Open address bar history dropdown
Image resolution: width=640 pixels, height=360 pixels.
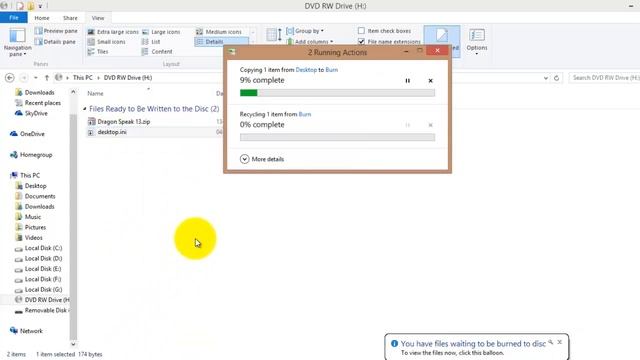click(546, 78)
